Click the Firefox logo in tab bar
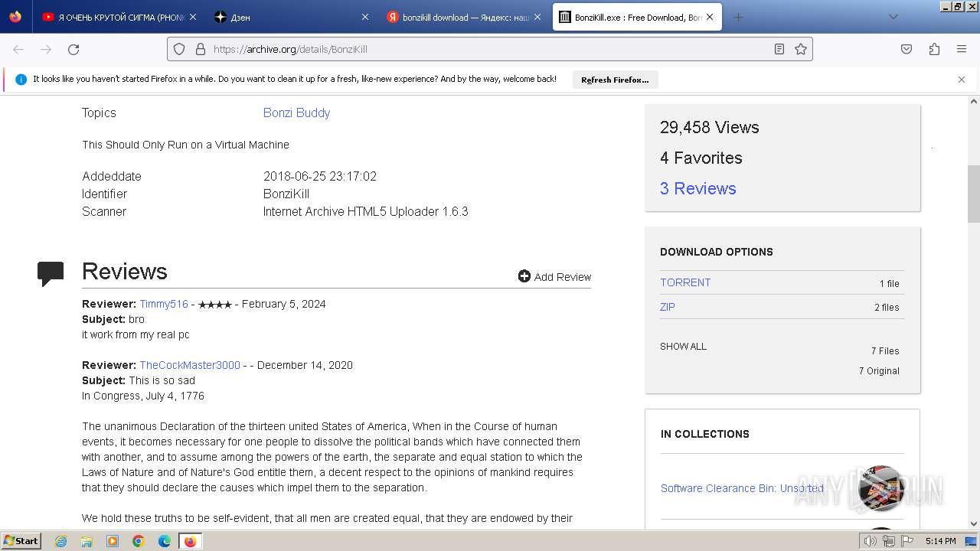The image size is (980, 551). [15, 16]
